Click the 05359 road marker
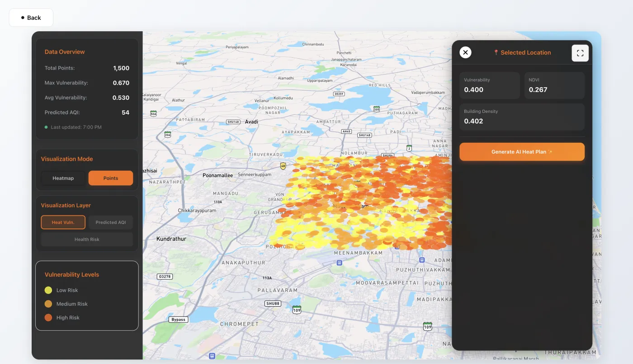Screen dimensions: 633x364 [x=339, y=94]
